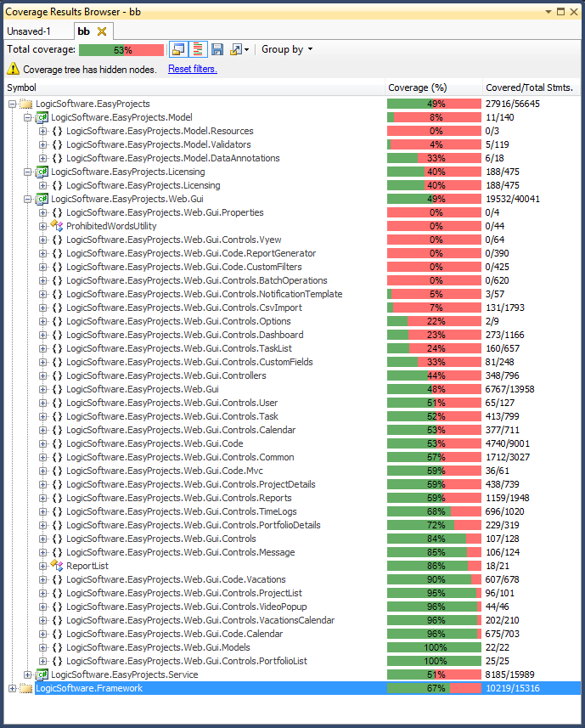Open the Group by dropdown
The height and width of the screenshot is (728, 585).
point(287,49)
